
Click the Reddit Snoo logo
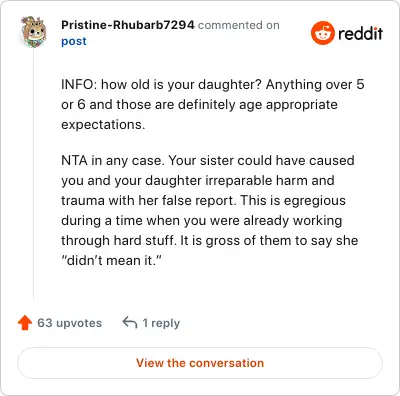(x=322, y=33)
